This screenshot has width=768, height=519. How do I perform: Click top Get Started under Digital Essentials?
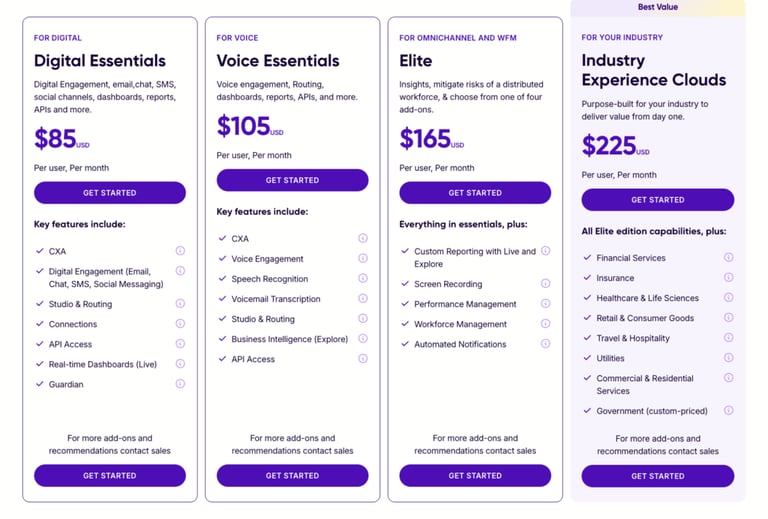(110, 193)
